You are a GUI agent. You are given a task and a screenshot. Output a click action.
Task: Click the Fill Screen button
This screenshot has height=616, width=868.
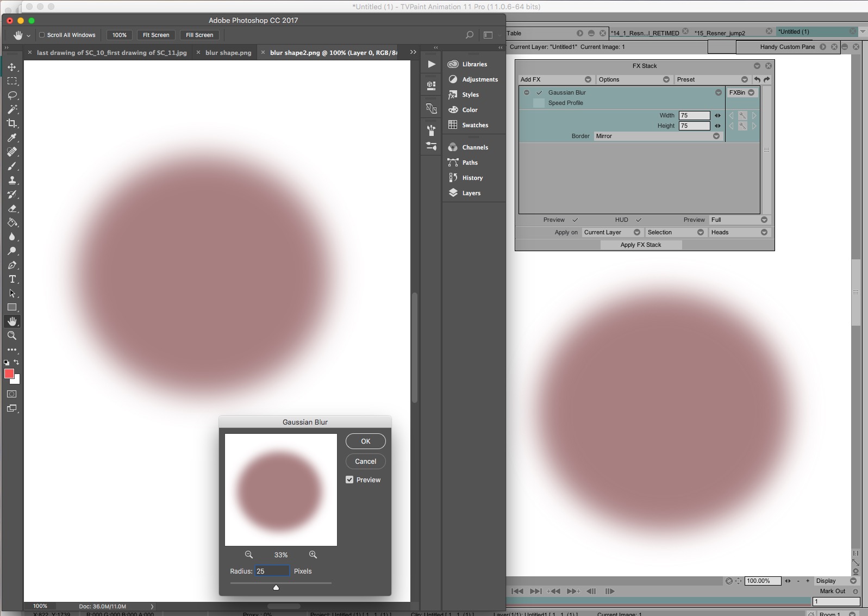pos(199,35)
